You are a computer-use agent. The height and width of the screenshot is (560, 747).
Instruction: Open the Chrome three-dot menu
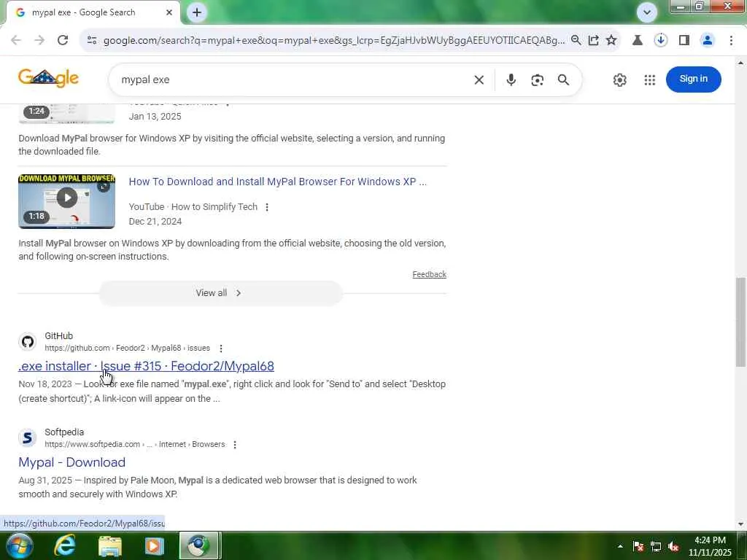[x=731, y=41]
